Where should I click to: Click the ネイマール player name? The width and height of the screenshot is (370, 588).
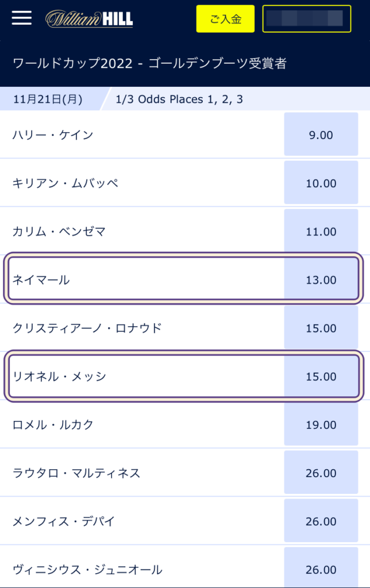point(41,280)
